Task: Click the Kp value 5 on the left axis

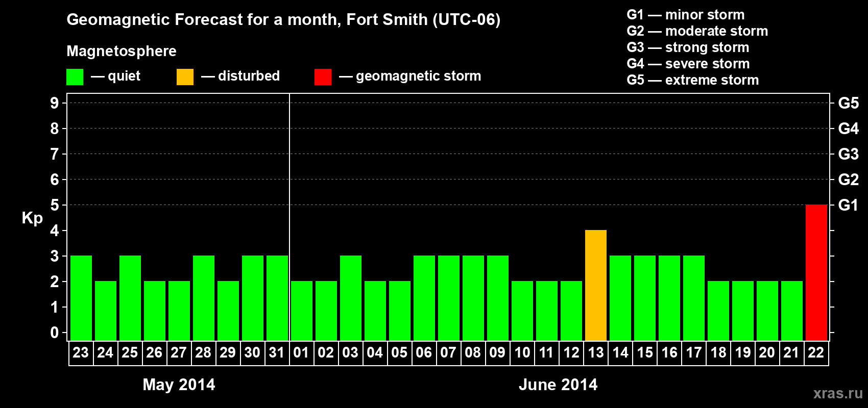Action: coord(55,205)
